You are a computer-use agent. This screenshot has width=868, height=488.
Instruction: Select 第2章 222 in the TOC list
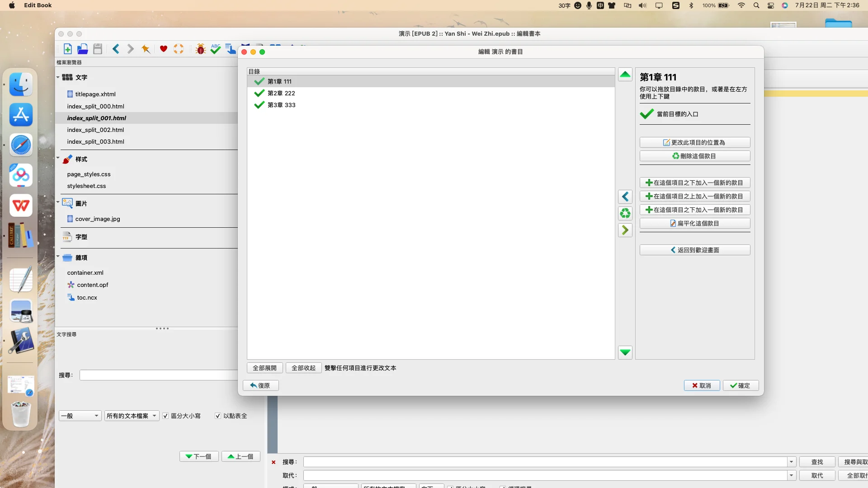pyautogui.click(x=431, y=93)
